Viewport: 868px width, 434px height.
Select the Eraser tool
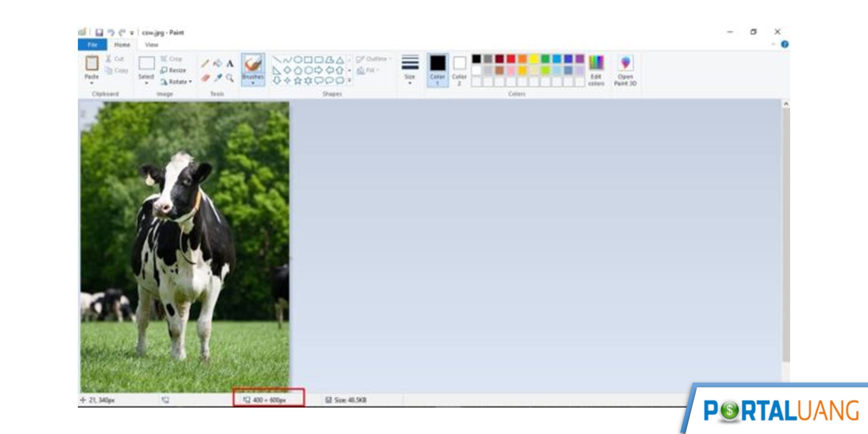pyautogui.click(x=205, y=78)
